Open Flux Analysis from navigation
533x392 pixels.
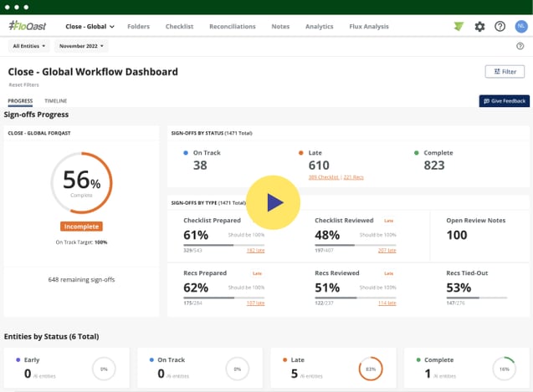[369, 27]
